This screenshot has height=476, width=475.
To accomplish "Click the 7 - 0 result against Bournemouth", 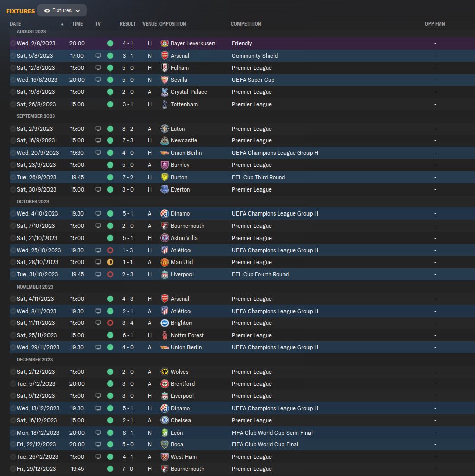I will coord(128,469).
